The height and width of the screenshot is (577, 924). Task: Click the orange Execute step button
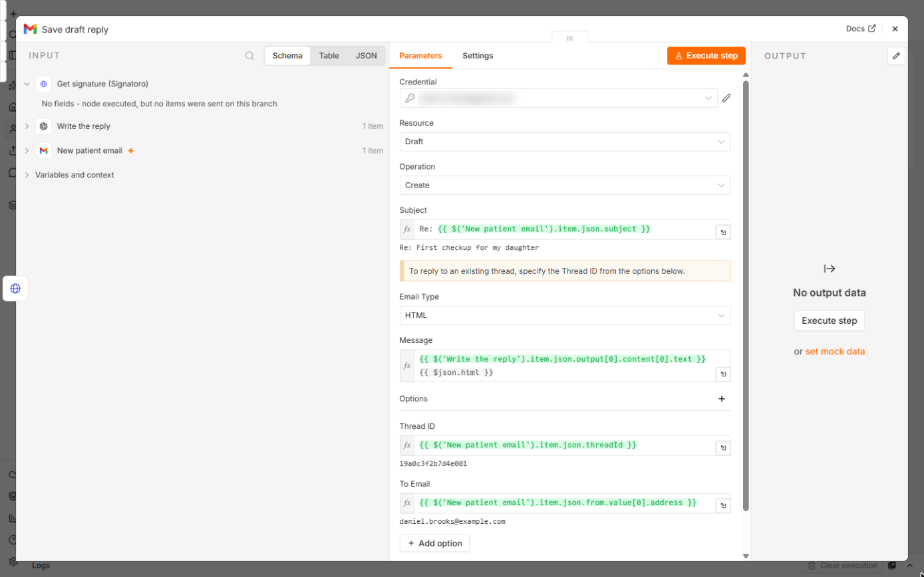[706, 56]
